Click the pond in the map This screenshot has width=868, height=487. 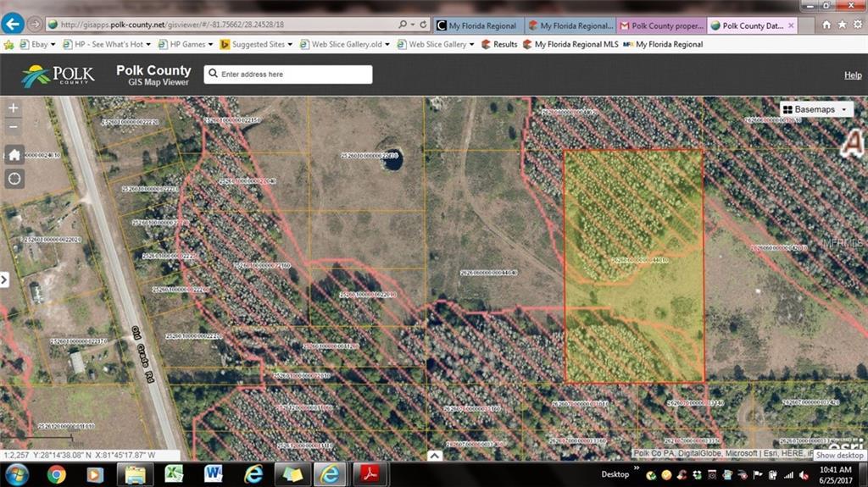pos(392,160)
